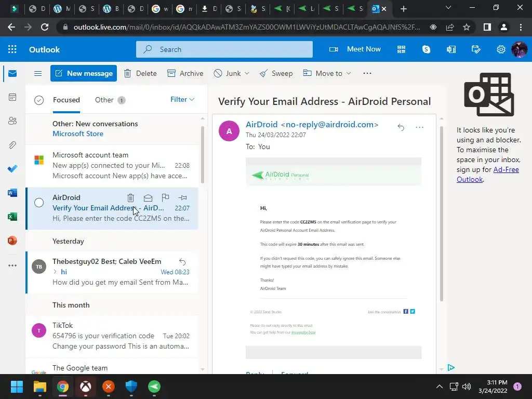Open Facebook icon in email footer
Image resolution: width=532 pixels, height=399 pixels.
tap(406, 312)
